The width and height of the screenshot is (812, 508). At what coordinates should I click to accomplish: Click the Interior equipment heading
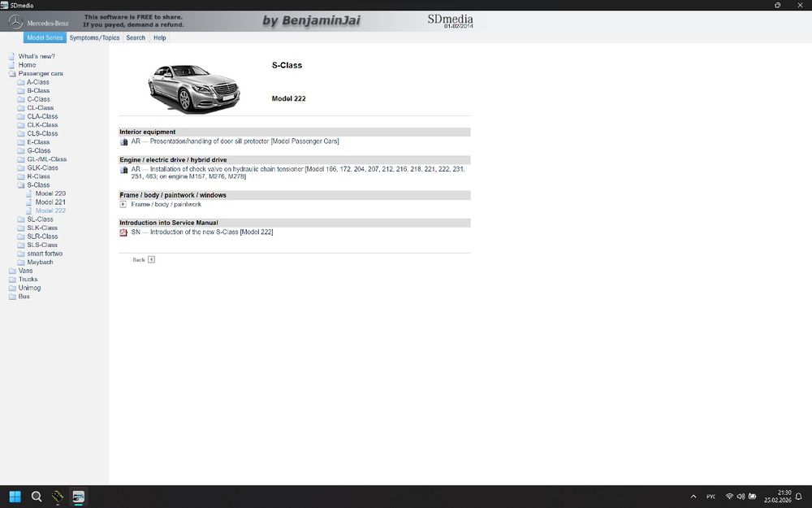tap(148, 132)
